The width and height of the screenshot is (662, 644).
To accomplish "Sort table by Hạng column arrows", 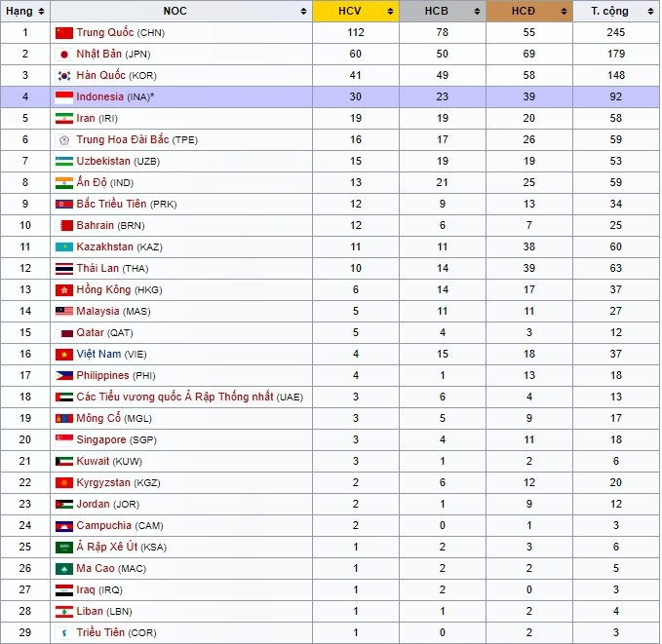I will pyautogui.click(x=41, y=12).
